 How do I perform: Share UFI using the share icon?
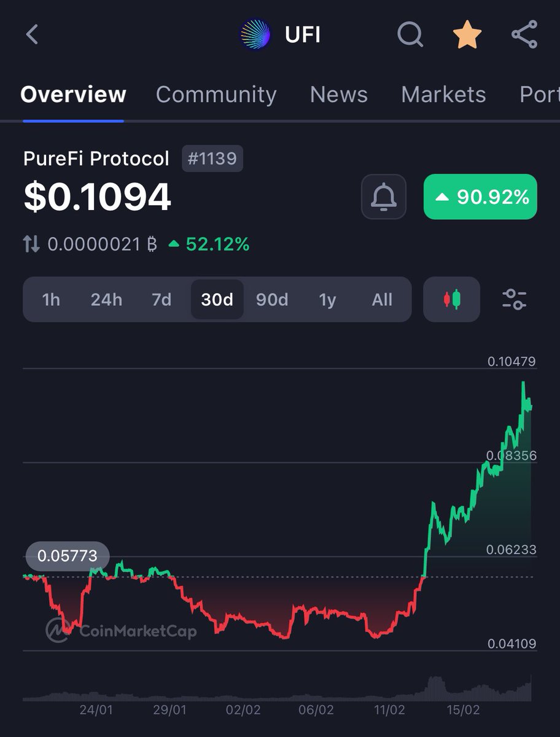[524, 34]
